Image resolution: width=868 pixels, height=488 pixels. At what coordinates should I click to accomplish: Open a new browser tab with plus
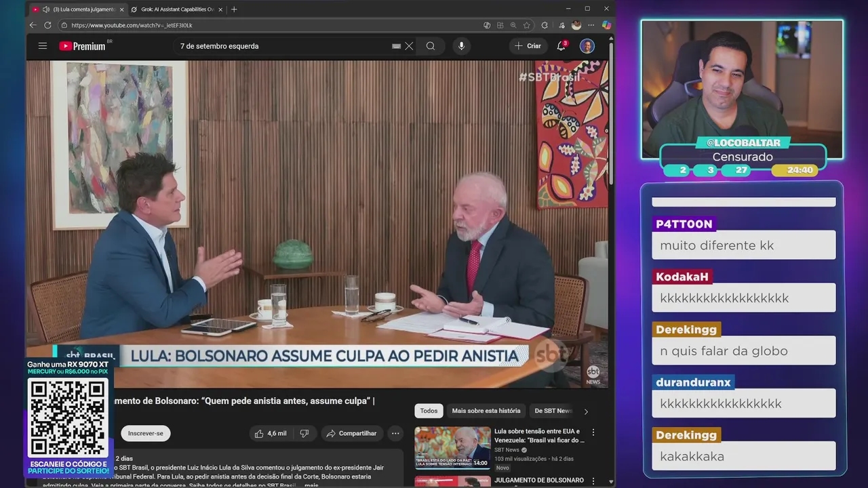click(234, 9)
